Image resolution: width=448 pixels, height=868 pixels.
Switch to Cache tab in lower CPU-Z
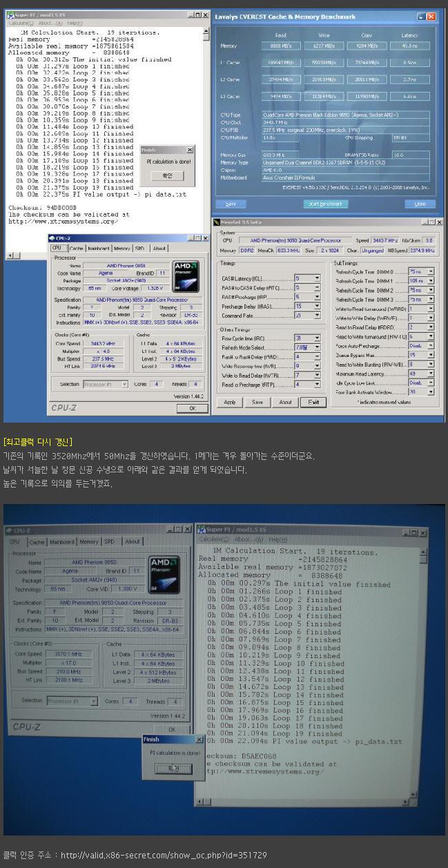(x=37, y=541)
